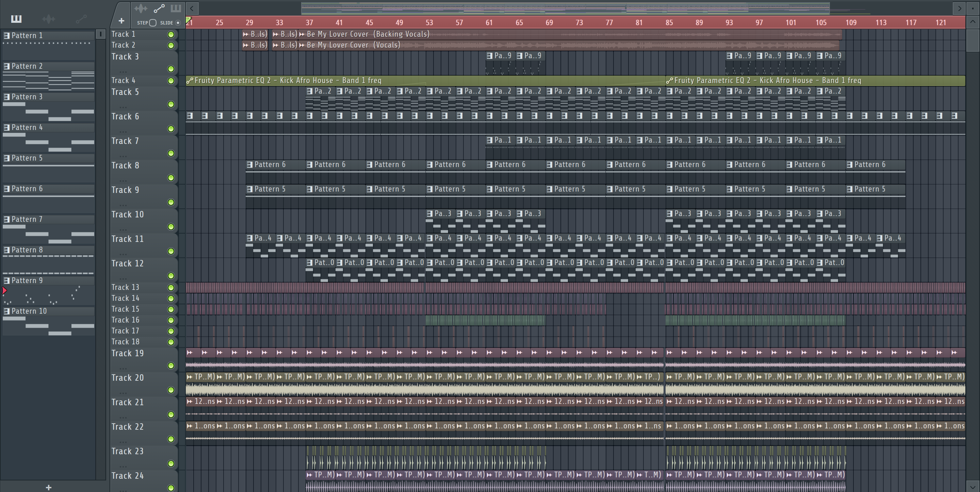This screenshot has height=492, width=980.
Task: Click the horizontal song overview scrollbar
Action: pos(565,8)
